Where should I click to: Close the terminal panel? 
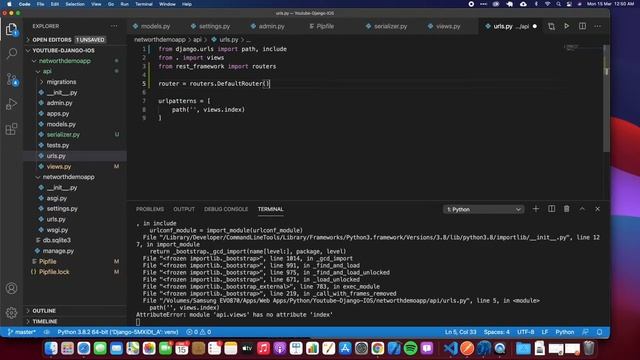pyautogui.click(x=598, y=209)
